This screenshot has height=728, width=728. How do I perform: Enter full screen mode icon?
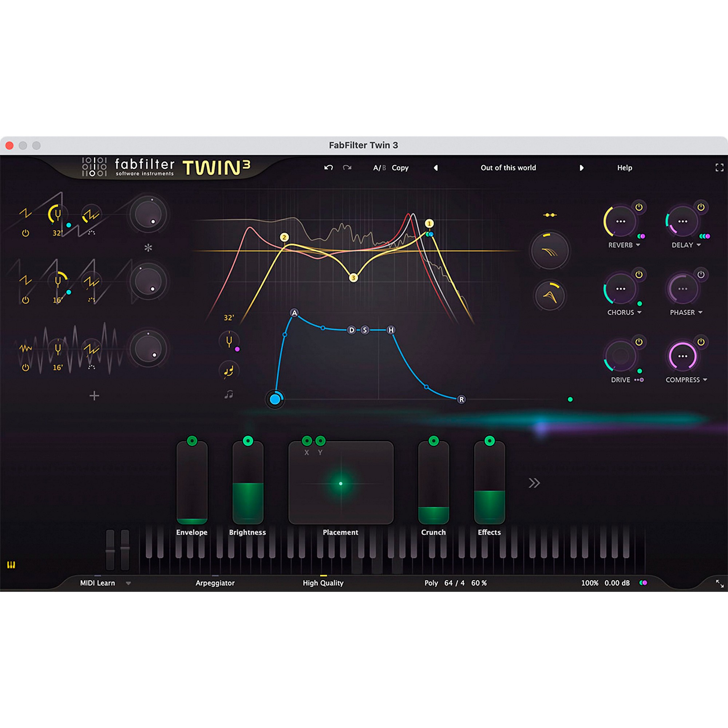(x=719, y=168)
